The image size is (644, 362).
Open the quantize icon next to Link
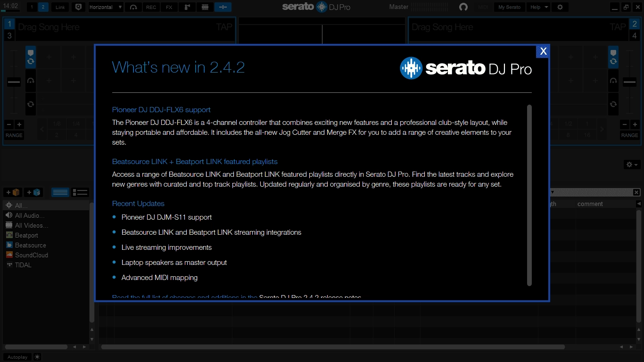point(78,7)
